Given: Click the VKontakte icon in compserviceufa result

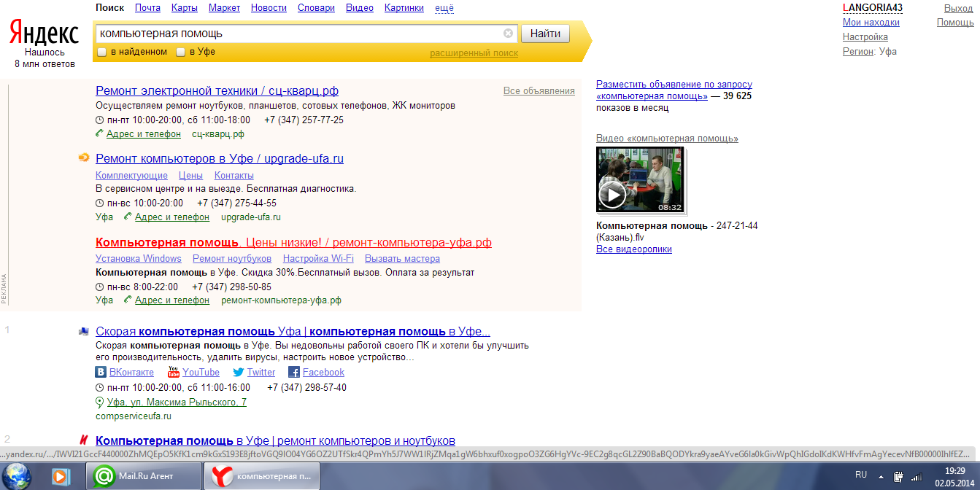Looking at the screenshot, I should [101, 372].
